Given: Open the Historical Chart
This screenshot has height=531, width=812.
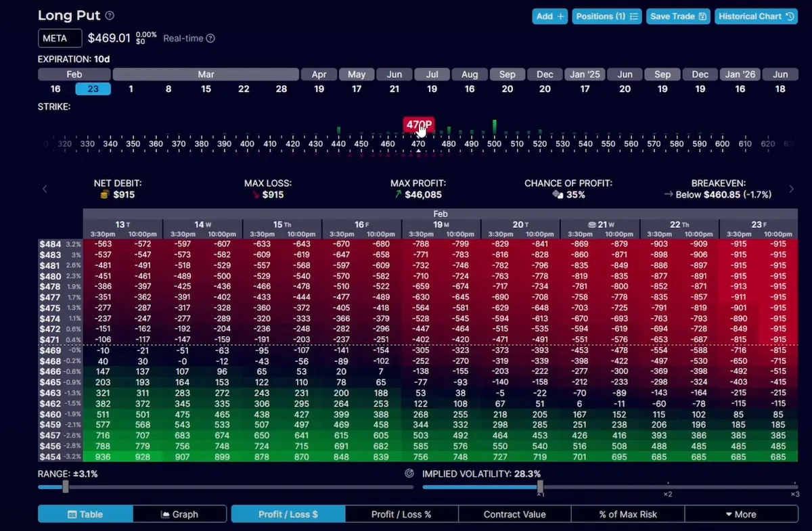Looking at the screenshot, I should coord(757,16).
